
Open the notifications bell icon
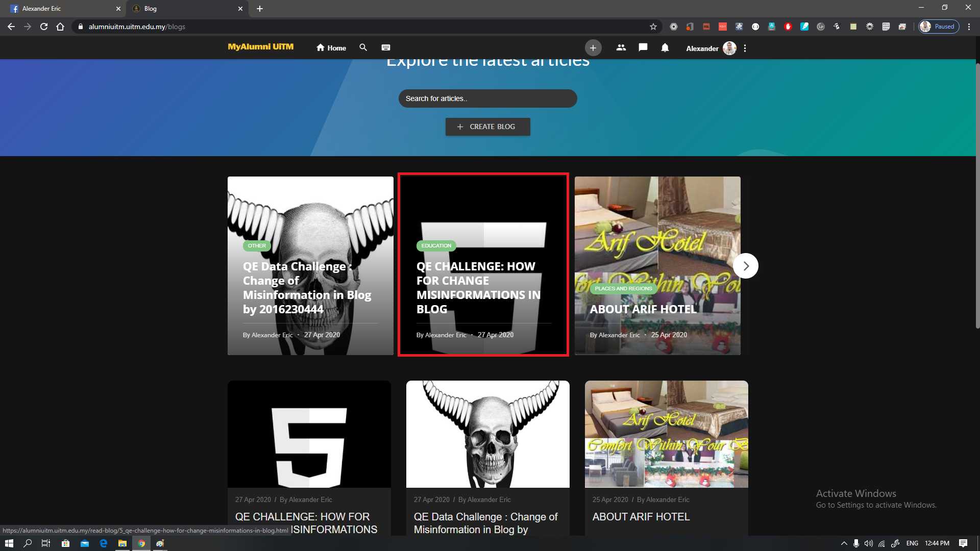(665, 48)
